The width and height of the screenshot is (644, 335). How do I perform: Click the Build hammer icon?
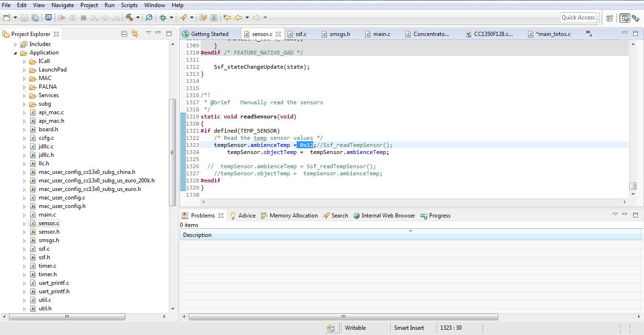pyautogui.click(x=129, y=18)
